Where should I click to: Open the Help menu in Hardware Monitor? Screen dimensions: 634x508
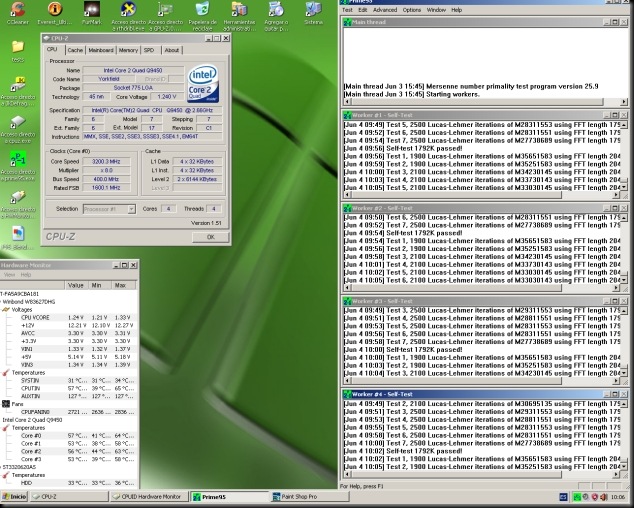point(26,275)
